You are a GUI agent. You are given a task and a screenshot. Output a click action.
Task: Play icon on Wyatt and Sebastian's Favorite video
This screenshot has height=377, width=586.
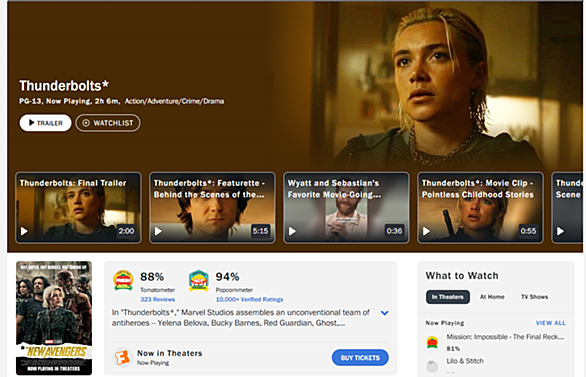point(292,231)
